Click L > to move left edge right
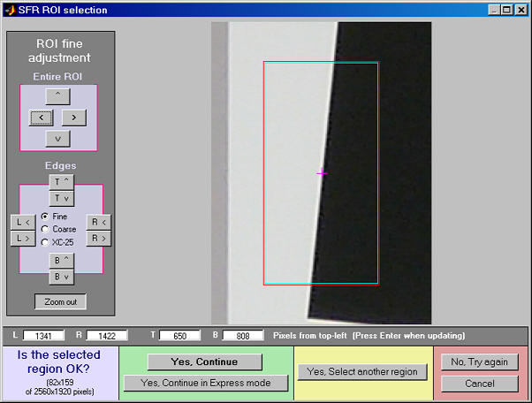The image size is (532, 403). [23, 239]
